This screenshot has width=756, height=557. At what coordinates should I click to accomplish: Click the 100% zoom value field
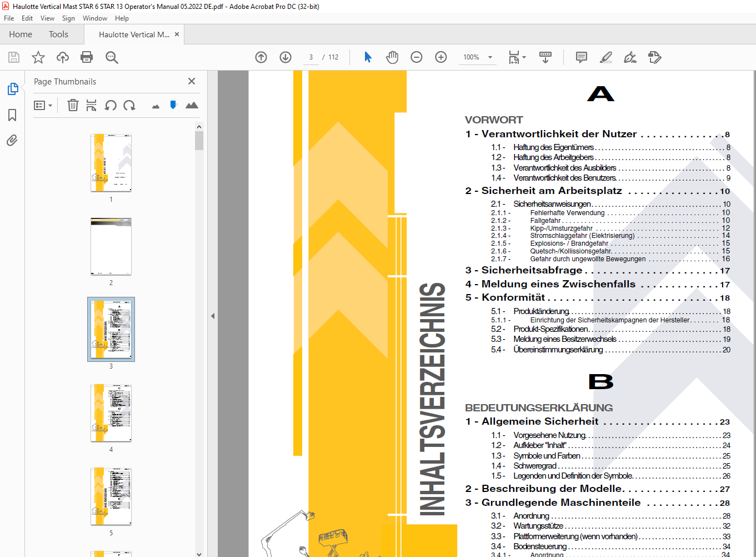coord(471,57)
